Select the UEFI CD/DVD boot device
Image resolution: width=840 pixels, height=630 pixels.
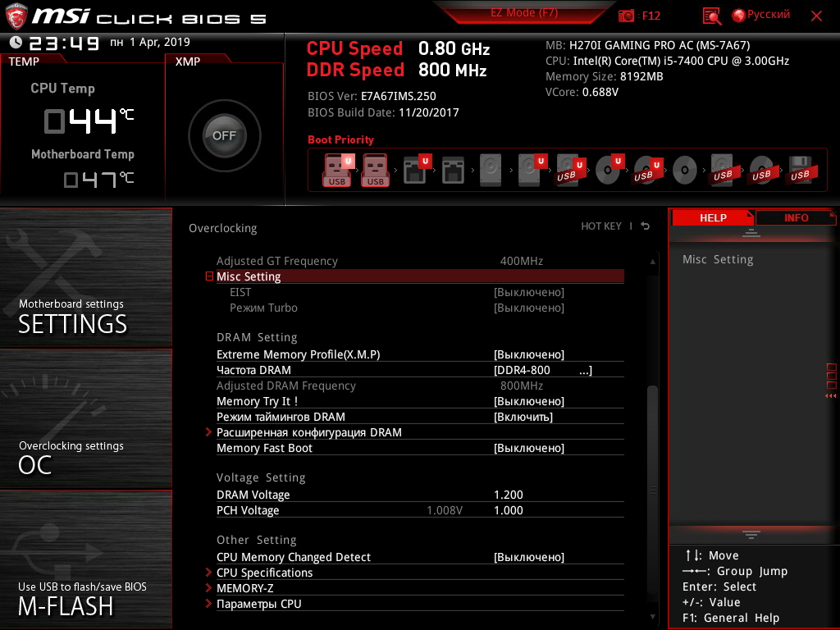609,170
